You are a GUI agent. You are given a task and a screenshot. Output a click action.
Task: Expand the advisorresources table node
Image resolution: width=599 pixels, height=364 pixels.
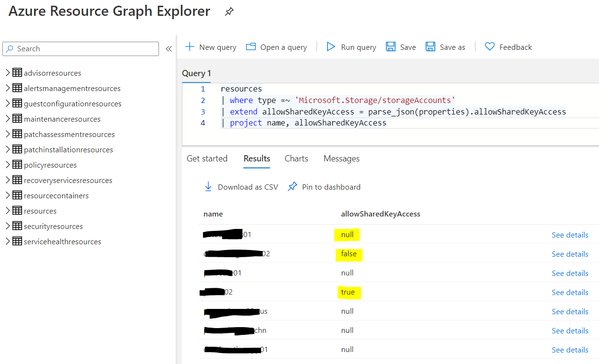pyautogui.click(x=8, y=73)
